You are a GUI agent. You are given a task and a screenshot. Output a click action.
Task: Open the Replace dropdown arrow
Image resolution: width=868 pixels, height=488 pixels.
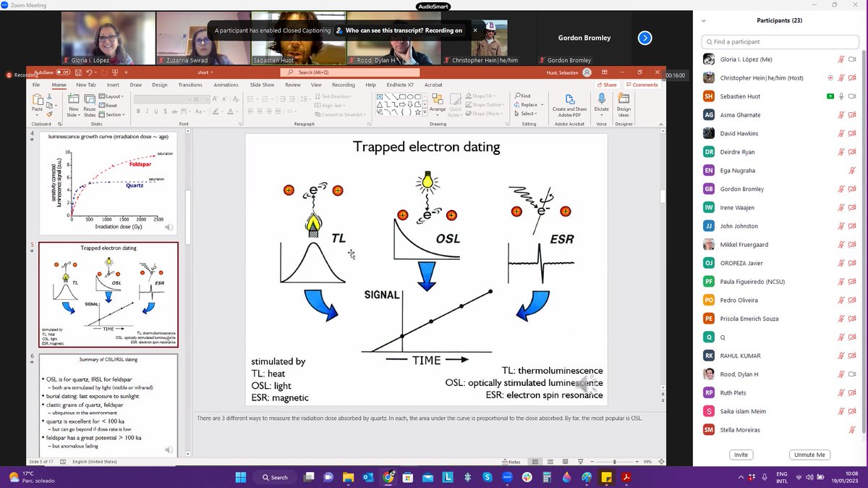coord(542,105)
